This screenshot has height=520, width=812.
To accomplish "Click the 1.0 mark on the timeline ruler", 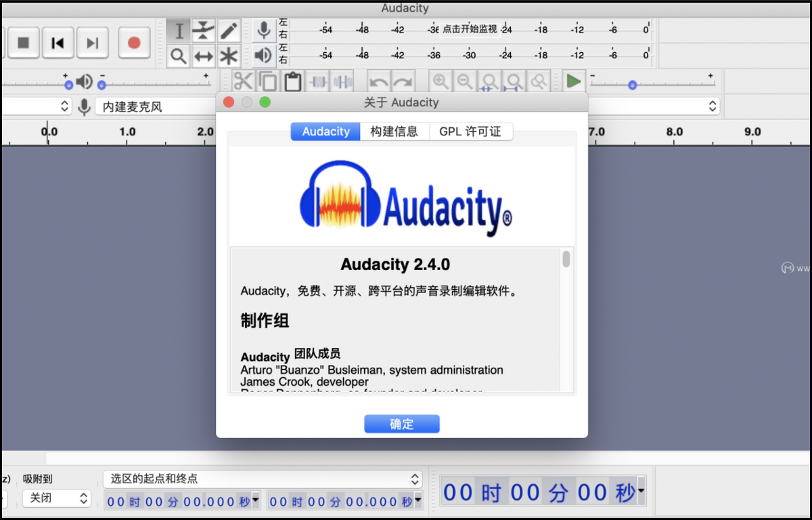I will click(x=127, y=132).
